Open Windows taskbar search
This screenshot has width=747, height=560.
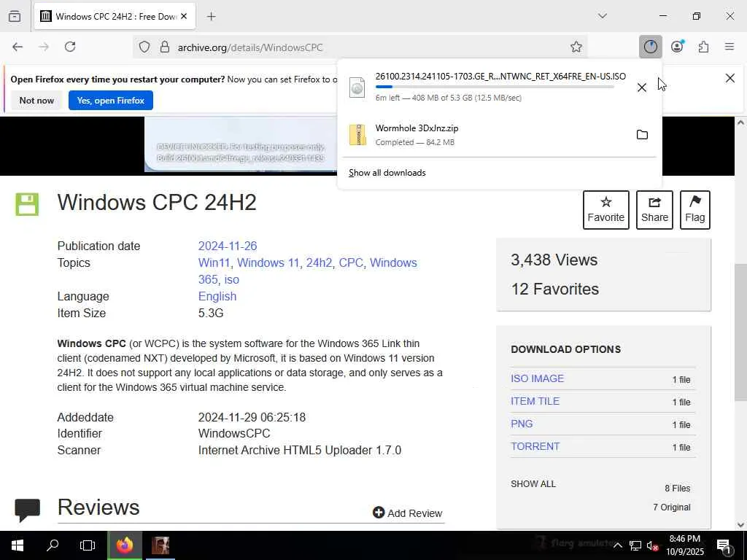(x=53, y=545)
